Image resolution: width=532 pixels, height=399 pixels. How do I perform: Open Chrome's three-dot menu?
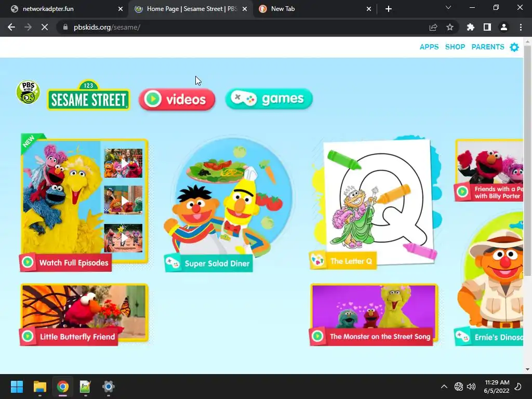click(x=521, y=27)
